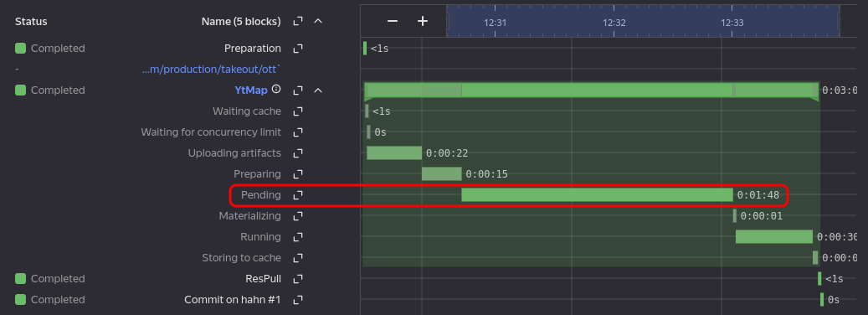Zoom out timeline with minus button
868x315 pixels.
(393, 21)
